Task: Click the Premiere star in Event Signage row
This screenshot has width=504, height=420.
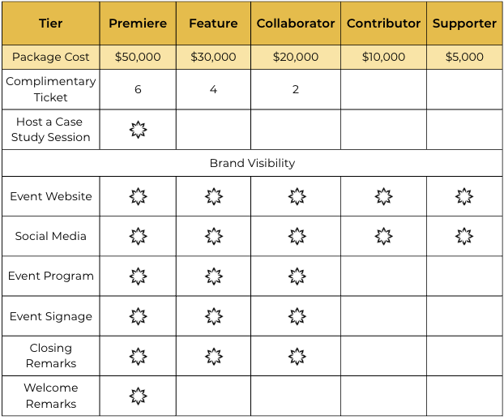Action: click(x=139, y=316)
